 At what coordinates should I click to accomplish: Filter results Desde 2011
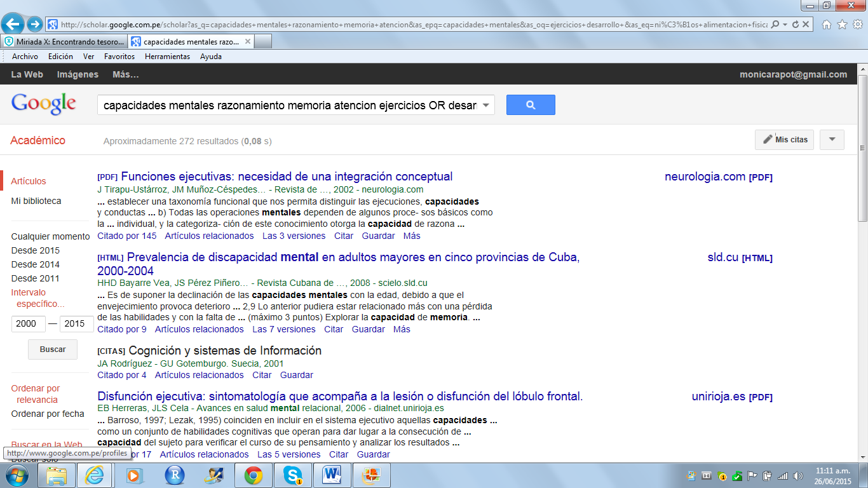35,278
